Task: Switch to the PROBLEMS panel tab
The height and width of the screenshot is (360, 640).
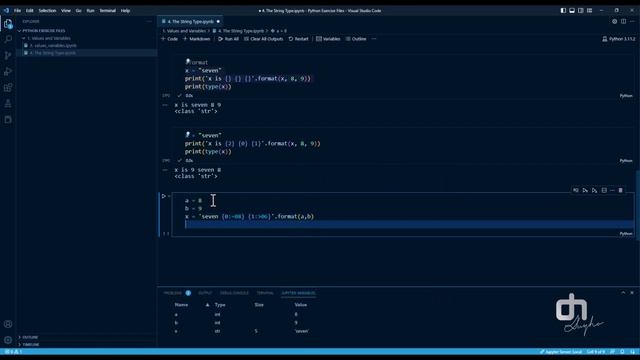Action: point(173,293)
